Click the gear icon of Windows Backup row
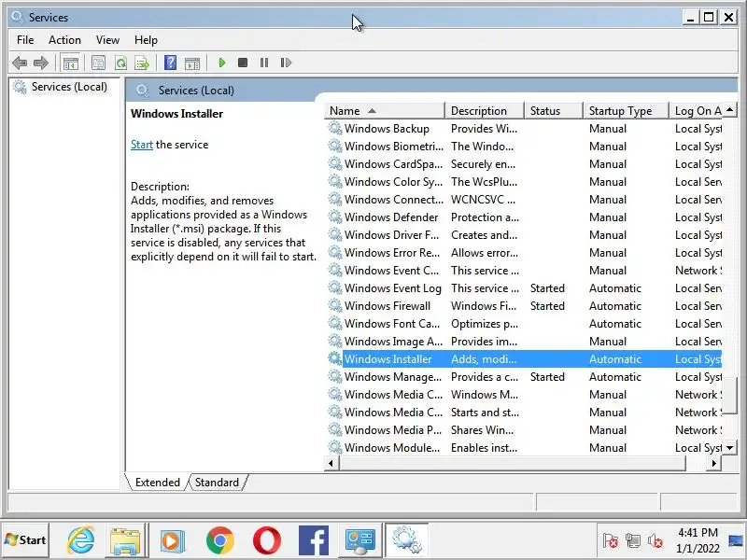The image size is (747, 560). (335, 129)
